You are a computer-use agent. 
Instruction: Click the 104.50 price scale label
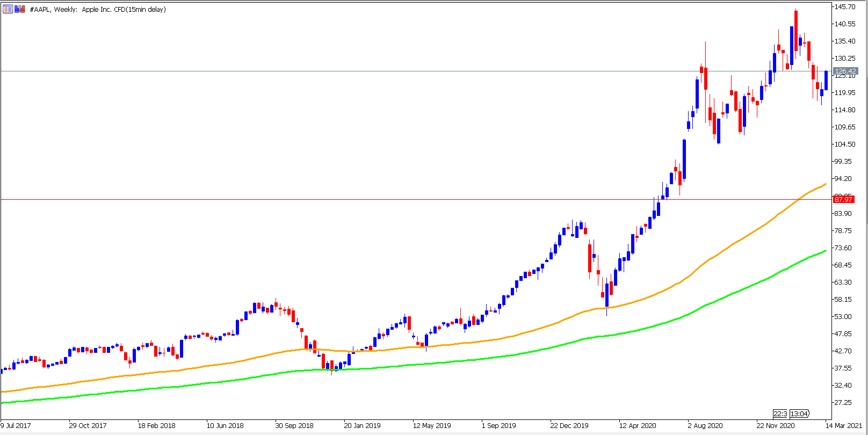pos(844,144)
